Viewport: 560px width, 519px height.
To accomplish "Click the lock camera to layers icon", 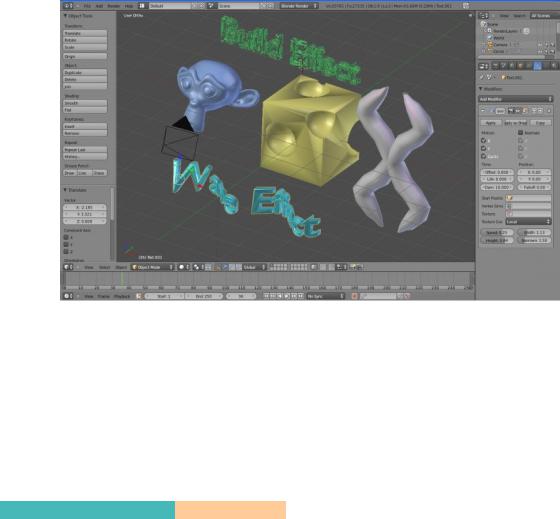I will coord(314,267).
